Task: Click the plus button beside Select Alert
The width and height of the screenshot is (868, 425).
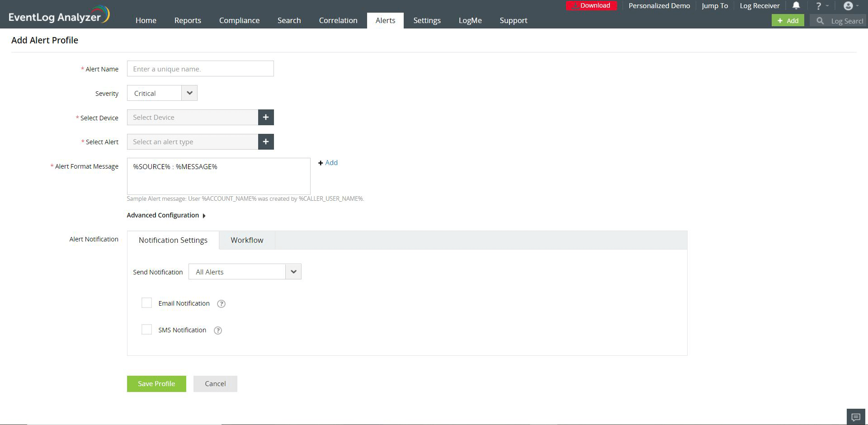Action: pos(266,142)
